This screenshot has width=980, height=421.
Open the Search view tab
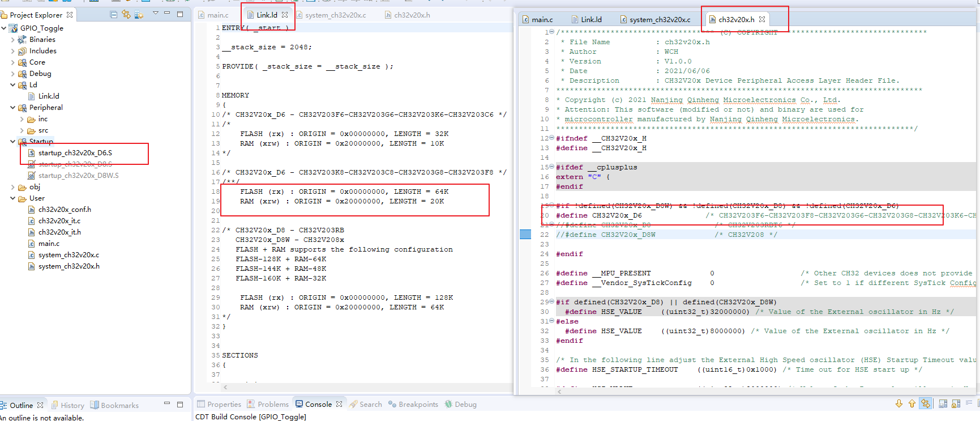[366, 404]
